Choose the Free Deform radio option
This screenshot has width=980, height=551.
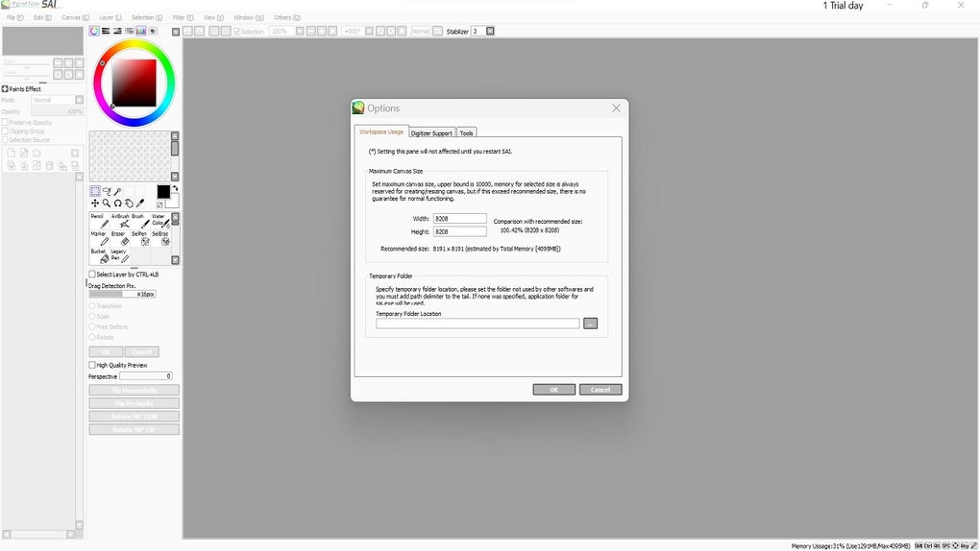[x=92, y=326]
